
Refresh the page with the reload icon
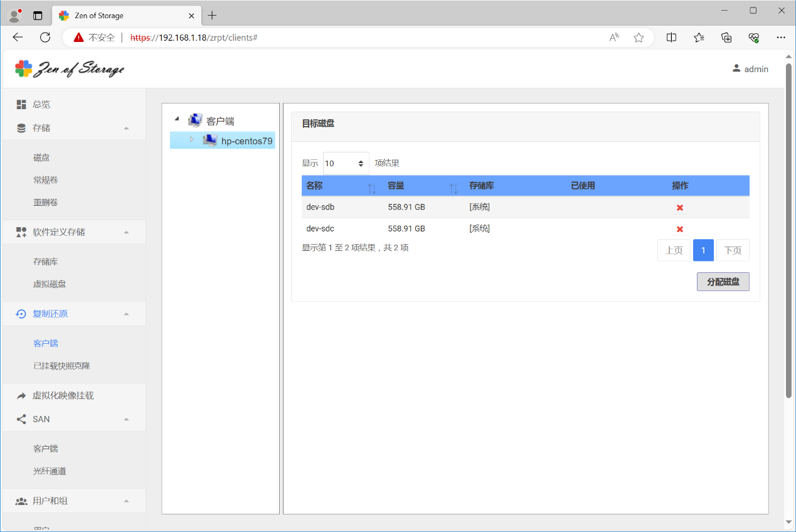[45, 38]
